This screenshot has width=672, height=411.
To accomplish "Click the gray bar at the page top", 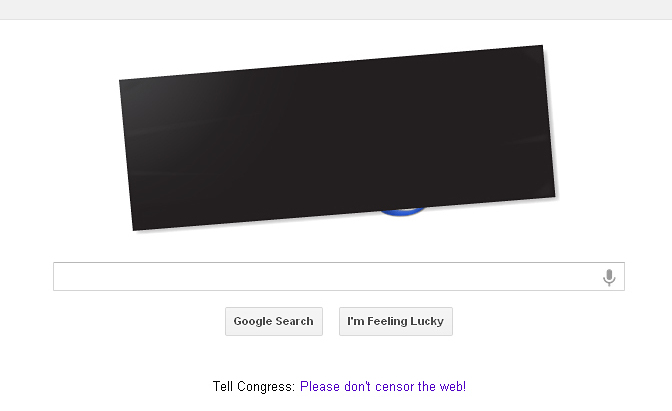I will 336,9.
